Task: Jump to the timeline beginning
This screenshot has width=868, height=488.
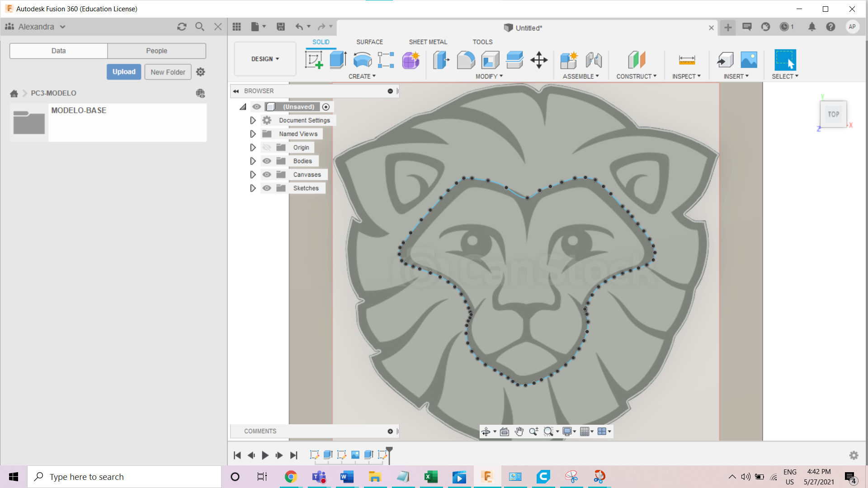Action: click(x=237, y=455)
